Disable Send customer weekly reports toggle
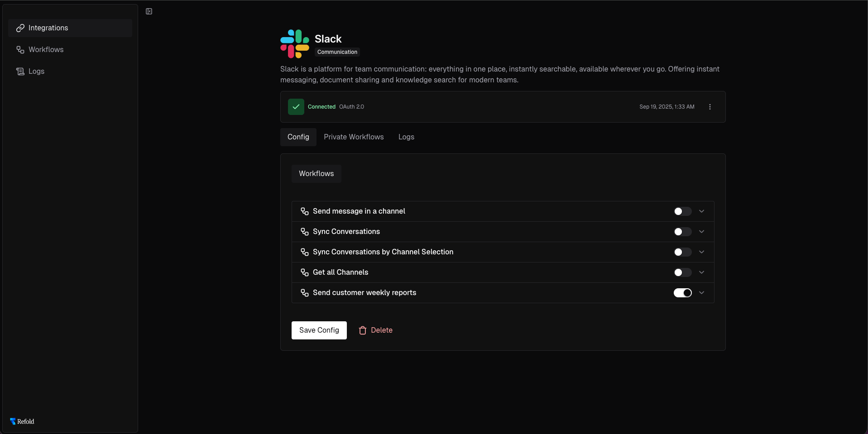Screen dimensions: 868x434 682,293
